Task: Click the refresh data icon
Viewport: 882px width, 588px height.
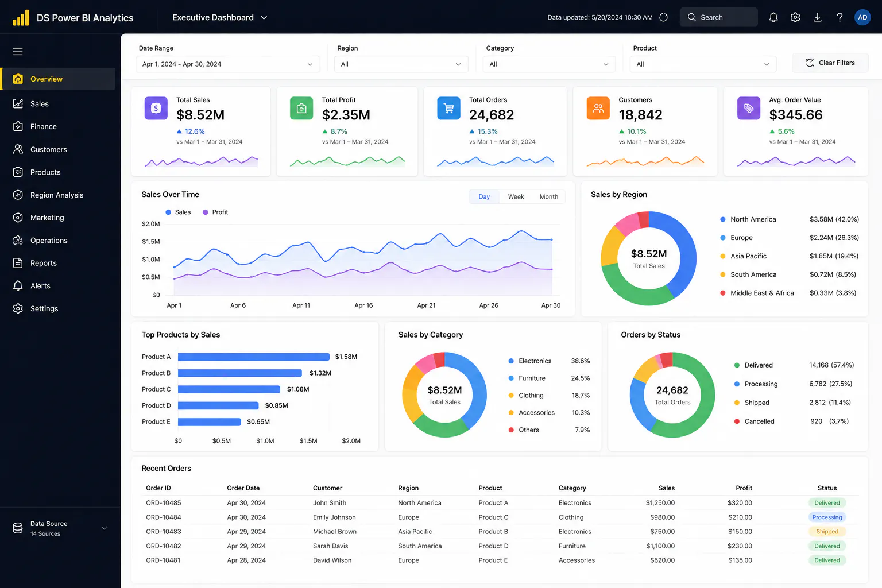Action: pyautogui.click(x=664, y=17)
